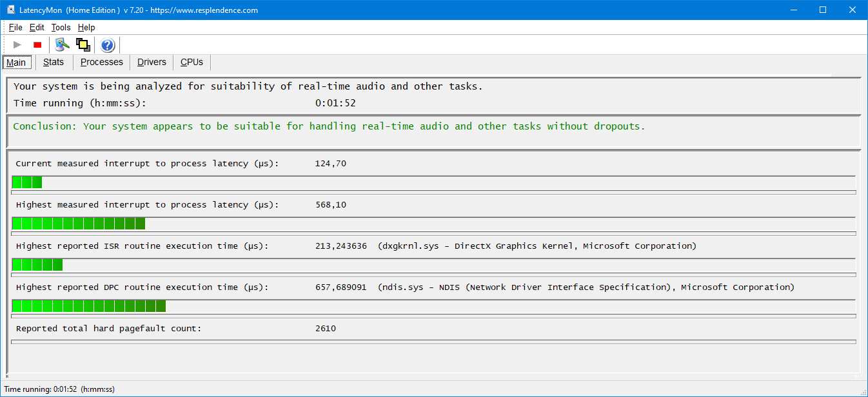Open the File menu
868x397 pixels.
pyautogui.click(x=15, y=27)
